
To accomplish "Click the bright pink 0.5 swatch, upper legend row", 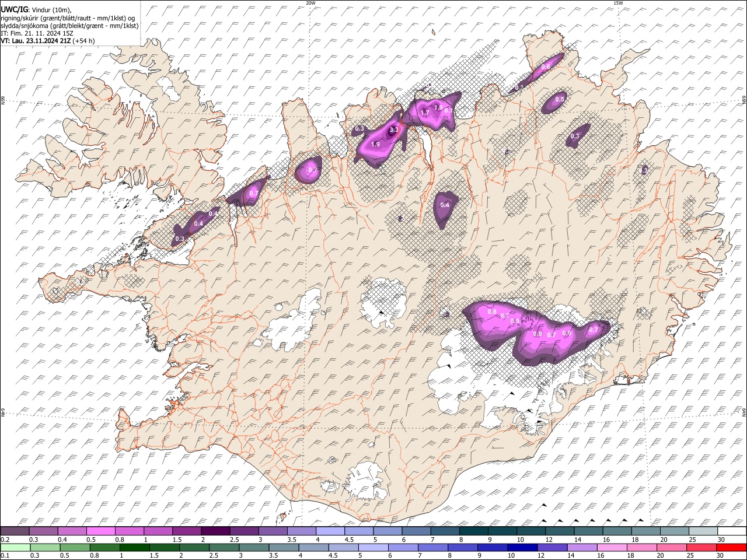I will click(100, 531).
